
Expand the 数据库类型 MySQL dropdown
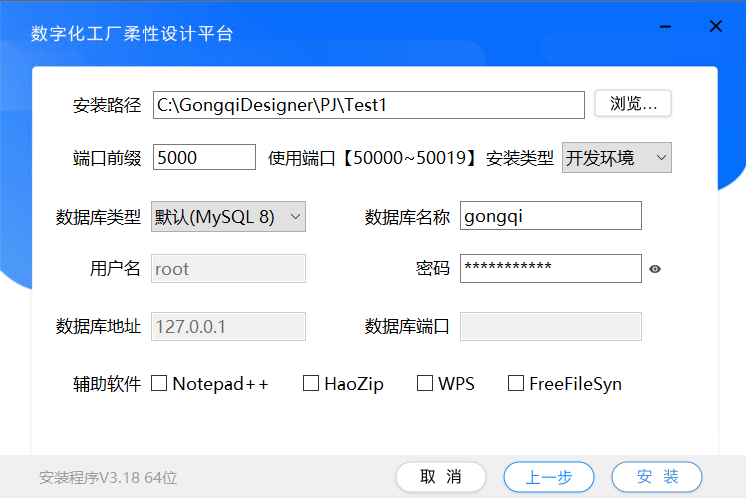[x=228, y=216]
